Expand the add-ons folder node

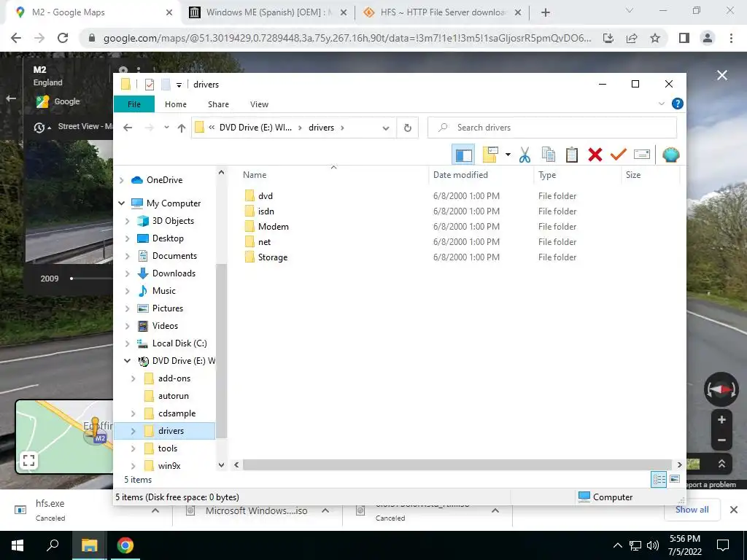pyautogui.click(x=133, y=378)
